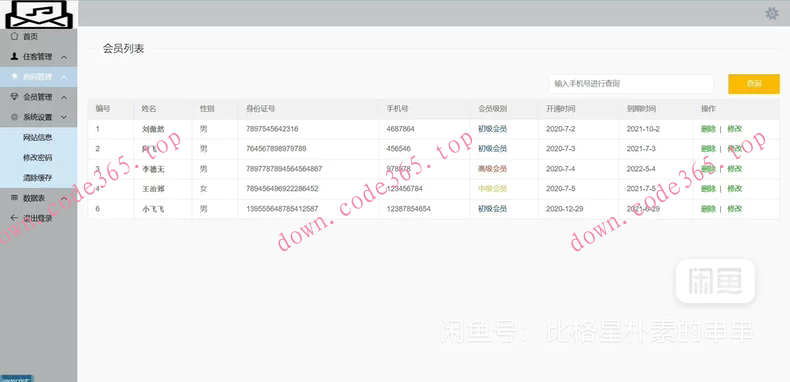The image size is (790, 382).
Task: Open 数据表 in the sidebar
Action: click(x=34, y=198)
